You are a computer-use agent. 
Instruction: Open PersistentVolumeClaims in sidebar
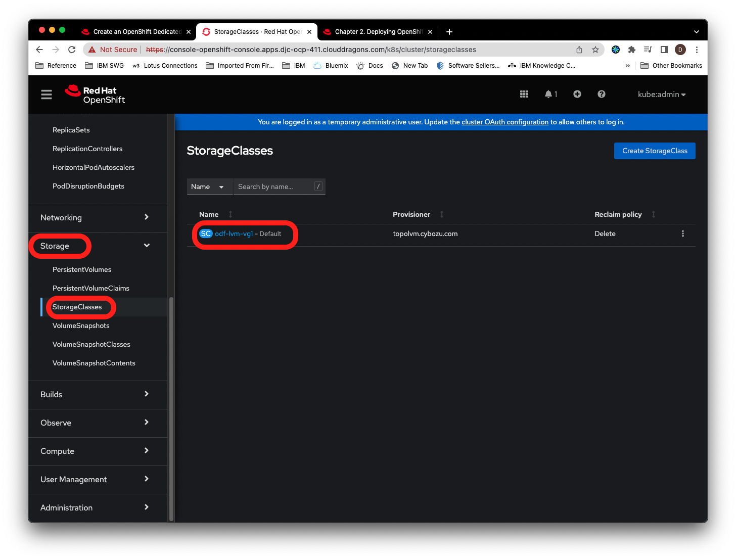91,288
